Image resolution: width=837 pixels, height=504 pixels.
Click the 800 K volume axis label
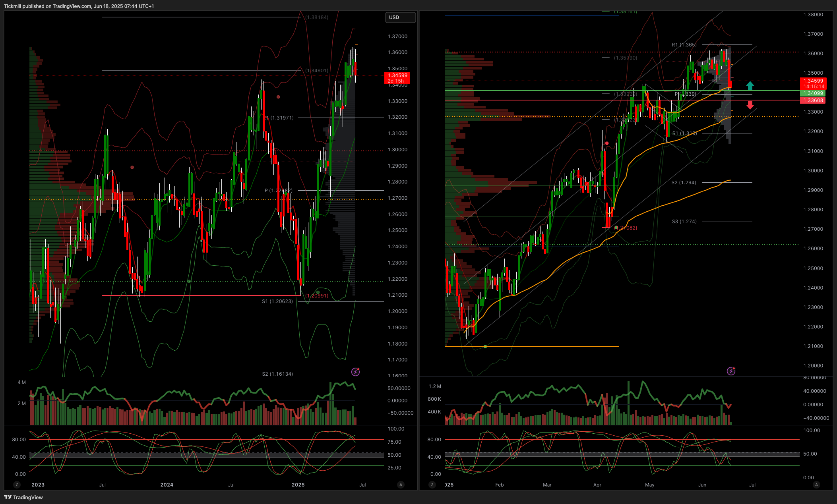click(434, 399)
